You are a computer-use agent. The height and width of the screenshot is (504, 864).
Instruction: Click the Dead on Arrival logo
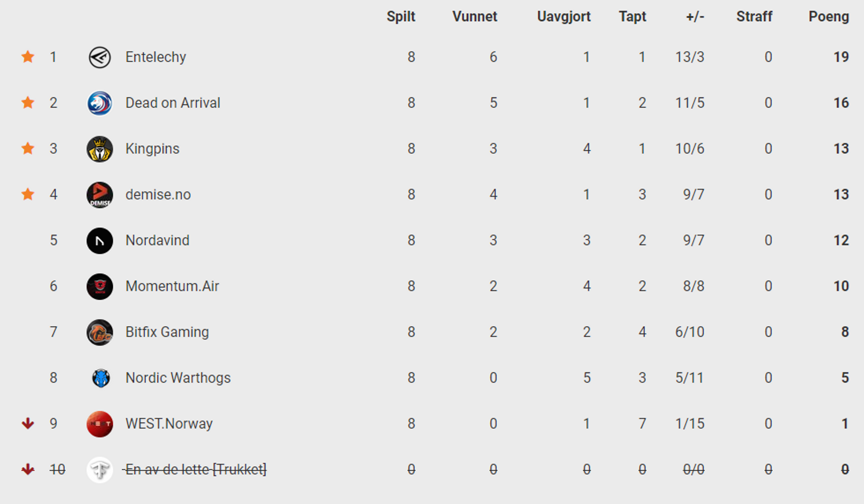click(100, 103)
